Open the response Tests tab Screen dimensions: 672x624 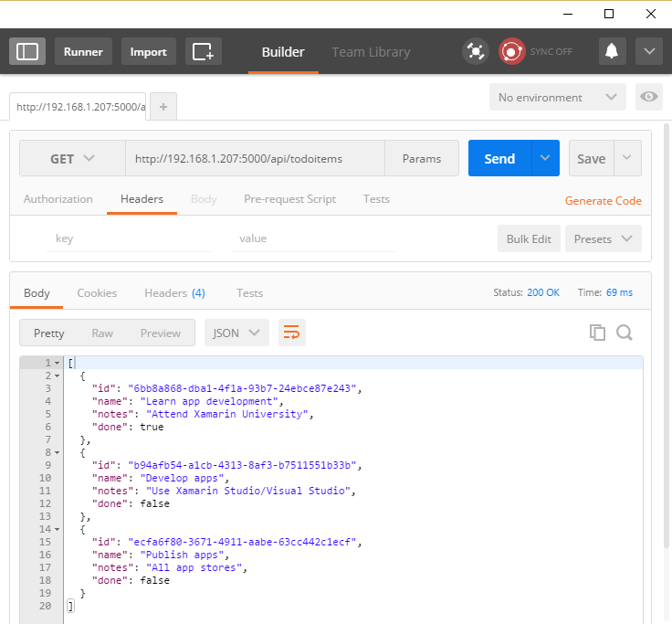(250, 293)
